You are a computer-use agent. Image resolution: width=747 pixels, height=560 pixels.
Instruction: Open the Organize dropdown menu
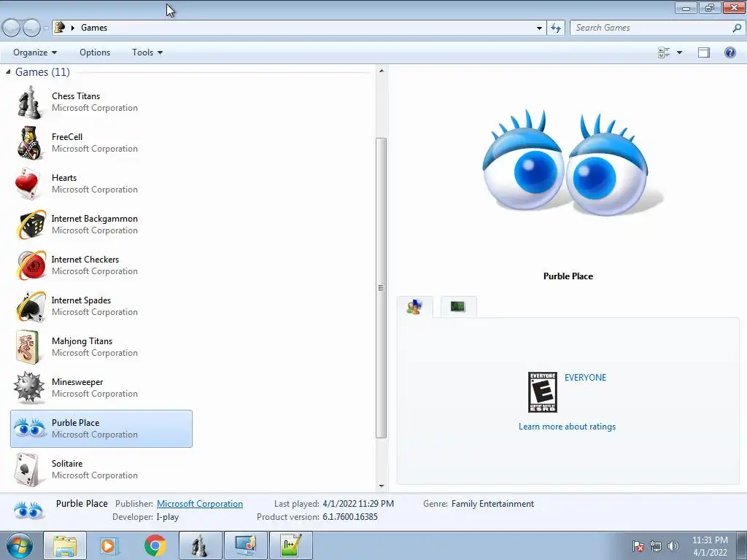pyautogui.click(x=35, y=52)
